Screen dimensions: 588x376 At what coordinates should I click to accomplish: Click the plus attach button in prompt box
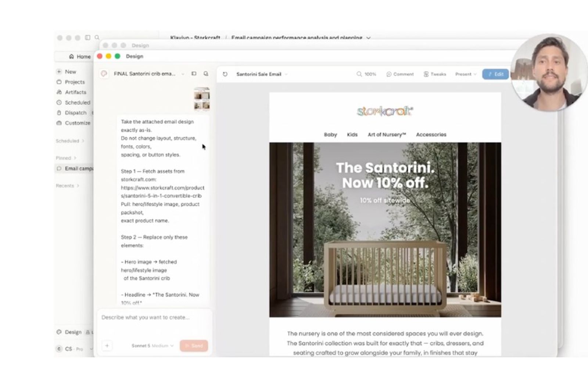click(x=107, y=346)
